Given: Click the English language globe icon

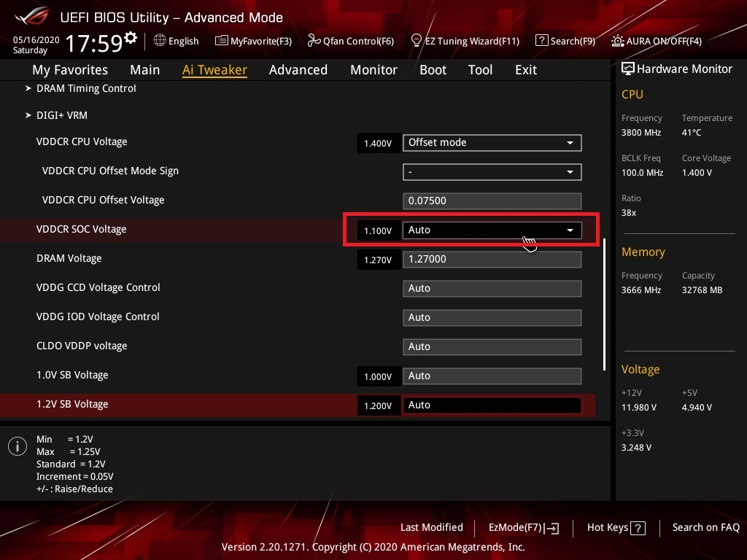Looking at the screenshot, I should [x=160, y=40].
